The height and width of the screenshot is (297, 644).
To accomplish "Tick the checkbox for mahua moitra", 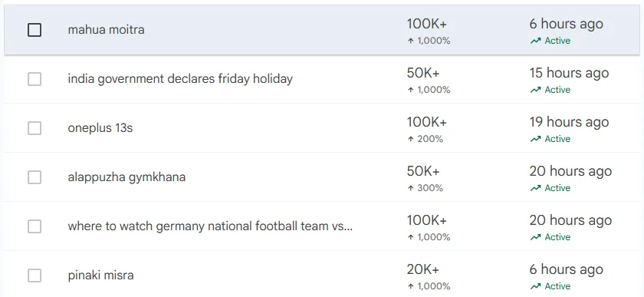I will [34, 30].
